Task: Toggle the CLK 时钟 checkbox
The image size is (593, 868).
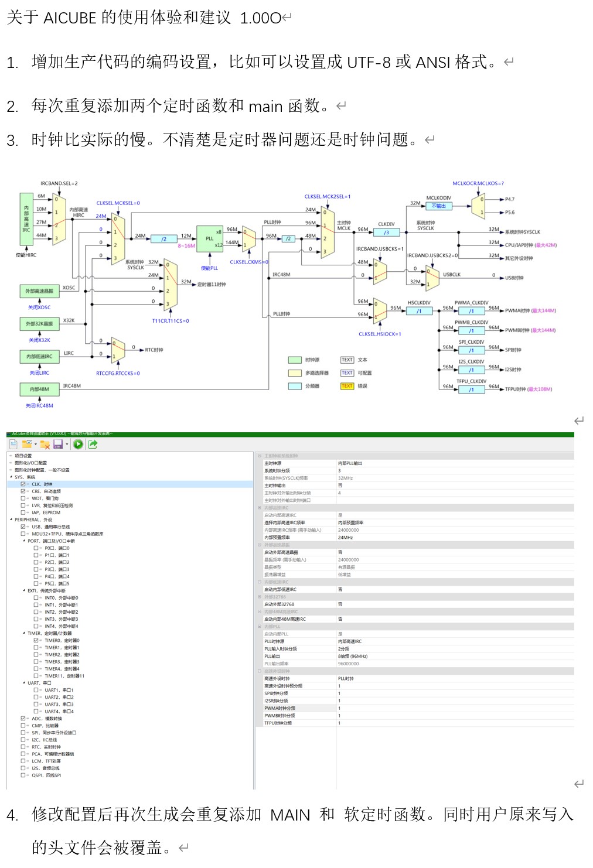Action: click(x=23, y=484)
